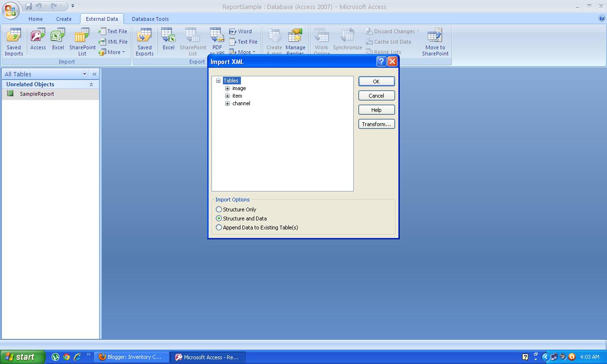The width and height of the screenshot is (607, 364).
Task: Collapse the Unrelated Objects group
Action: 91,84
